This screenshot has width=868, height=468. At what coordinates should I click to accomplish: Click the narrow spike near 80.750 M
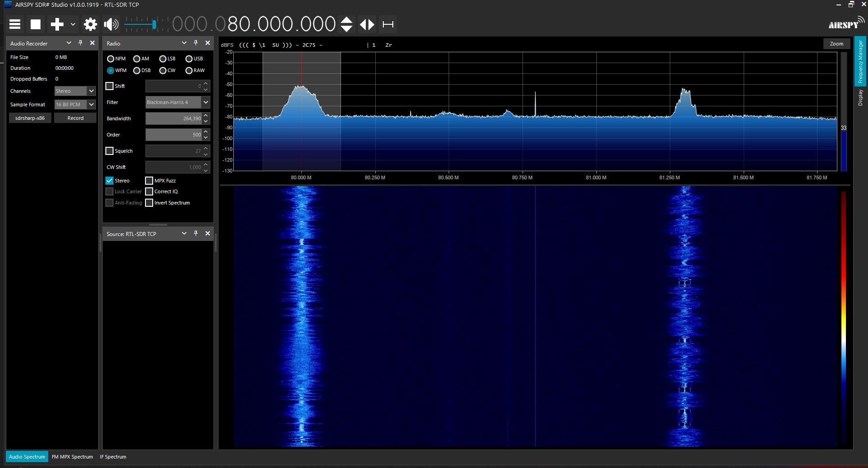[535, 104]
